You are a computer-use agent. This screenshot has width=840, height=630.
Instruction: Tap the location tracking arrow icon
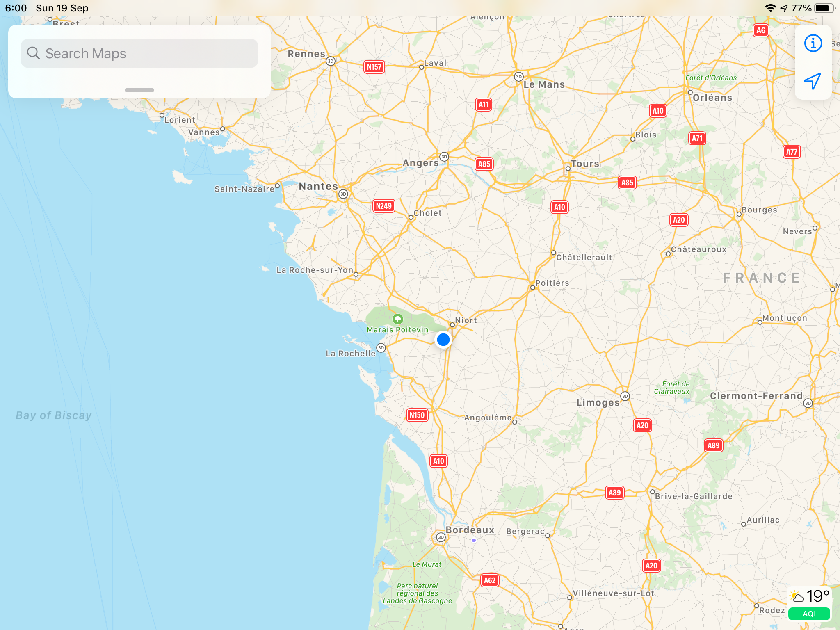pyautogui.click(x=813, y=81)
